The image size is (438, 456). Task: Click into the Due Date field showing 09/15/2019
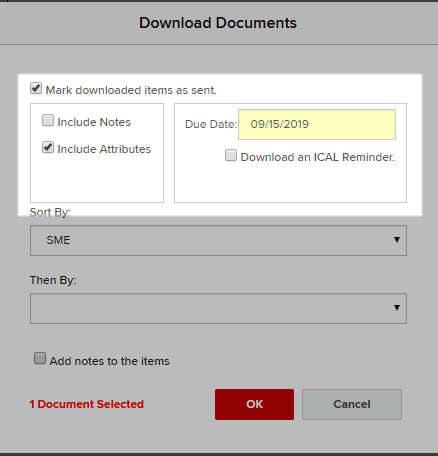click(x=317, y=124)
